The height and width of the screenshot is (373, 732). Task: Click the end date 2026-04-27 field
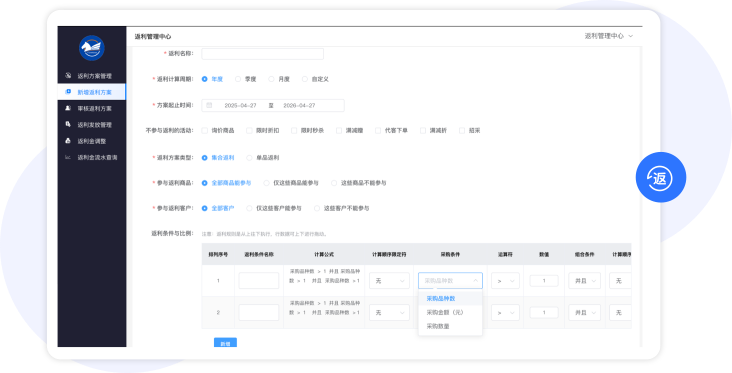(x=299, y=106)
